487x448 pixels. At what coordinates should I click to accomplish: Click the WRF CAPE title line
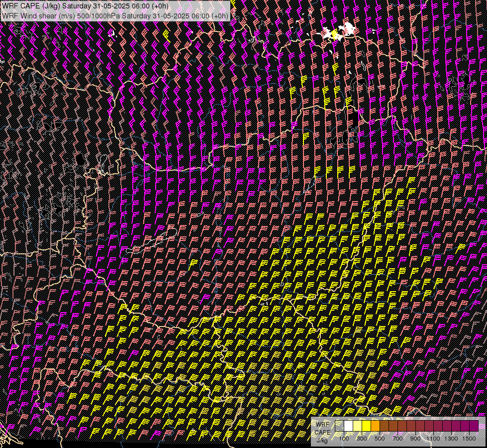pos(86,6)
